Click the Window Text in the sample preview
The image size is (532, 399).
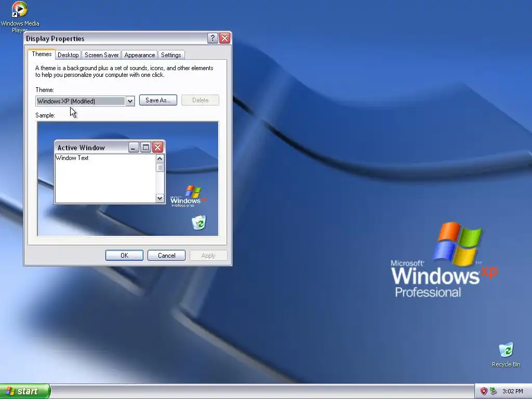[x=72, y=158]
